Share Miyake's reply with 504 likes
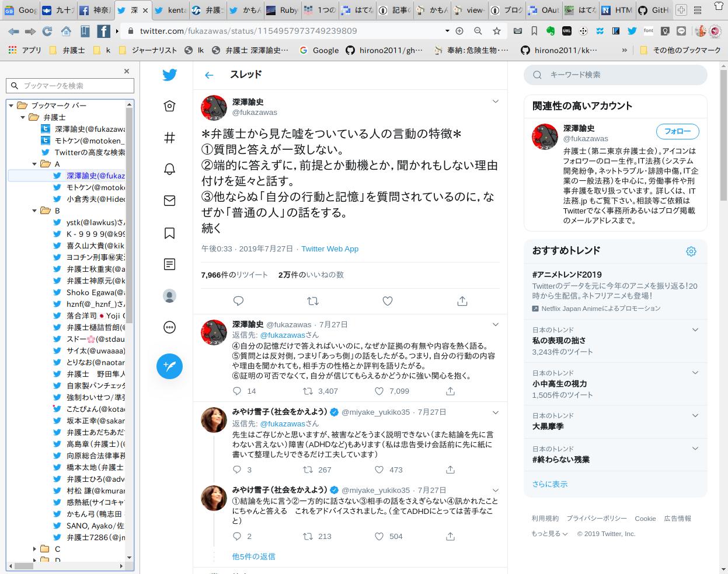728x574 pixels. click(x=450, y=536)
